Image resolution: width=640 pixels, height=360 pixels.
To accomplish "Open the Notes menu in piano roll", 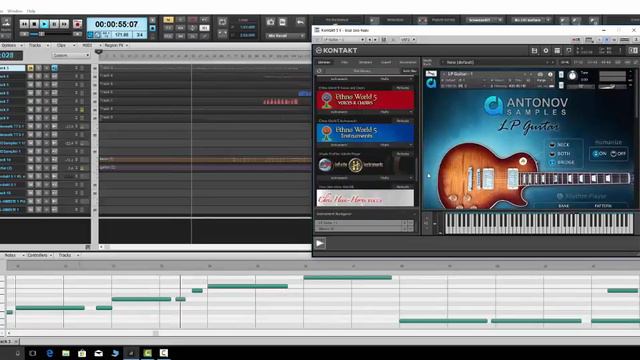I will (x=12, y=255).
